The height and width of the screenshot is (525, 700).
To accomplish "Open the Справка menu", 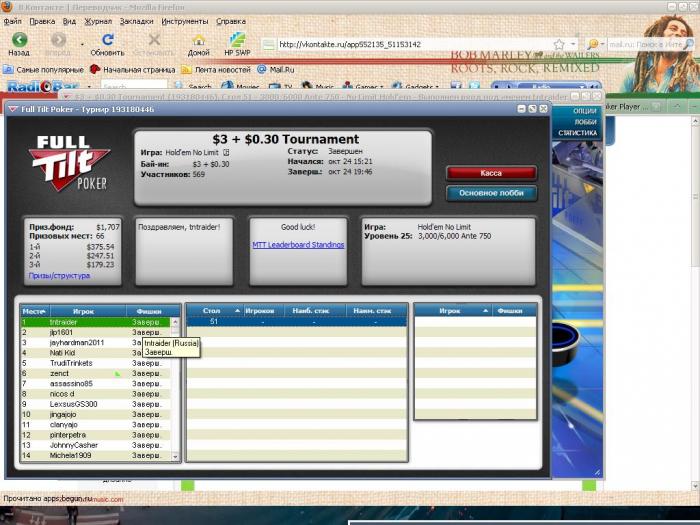I will [231, 21].
